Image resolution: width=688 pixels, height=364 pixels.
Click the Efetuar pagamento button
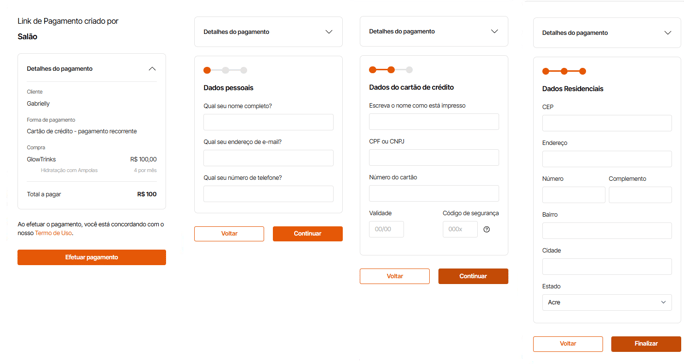pos(92,257)
